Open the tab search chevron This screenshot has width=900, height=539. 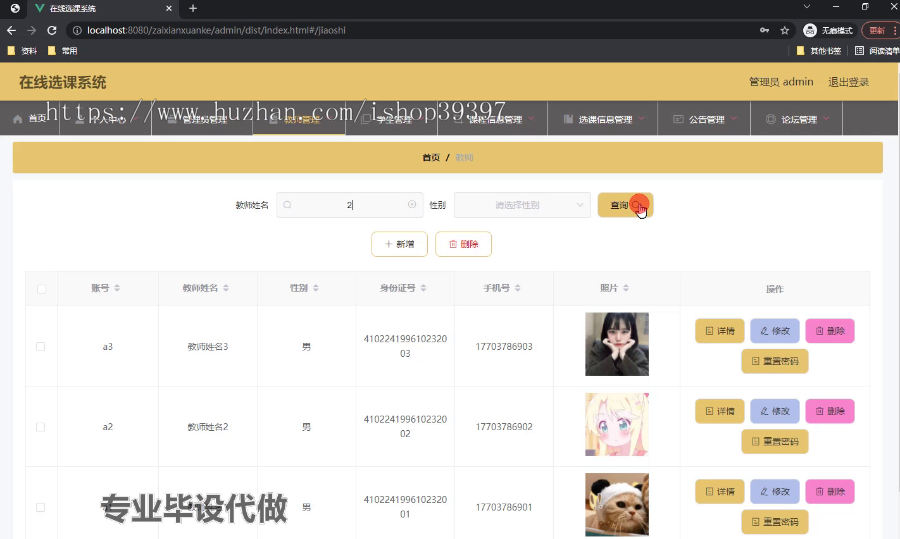tap(806, 6)
